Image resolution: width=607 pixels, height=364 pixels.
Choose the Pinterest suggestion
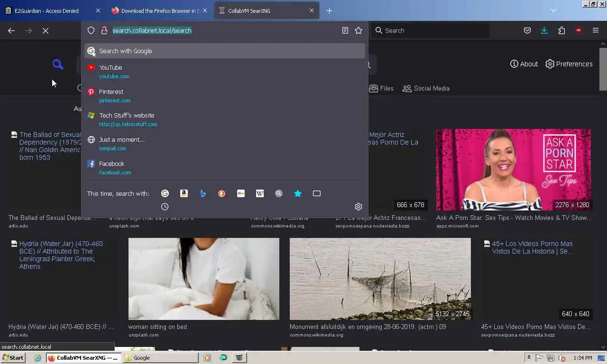pos(225,96)
